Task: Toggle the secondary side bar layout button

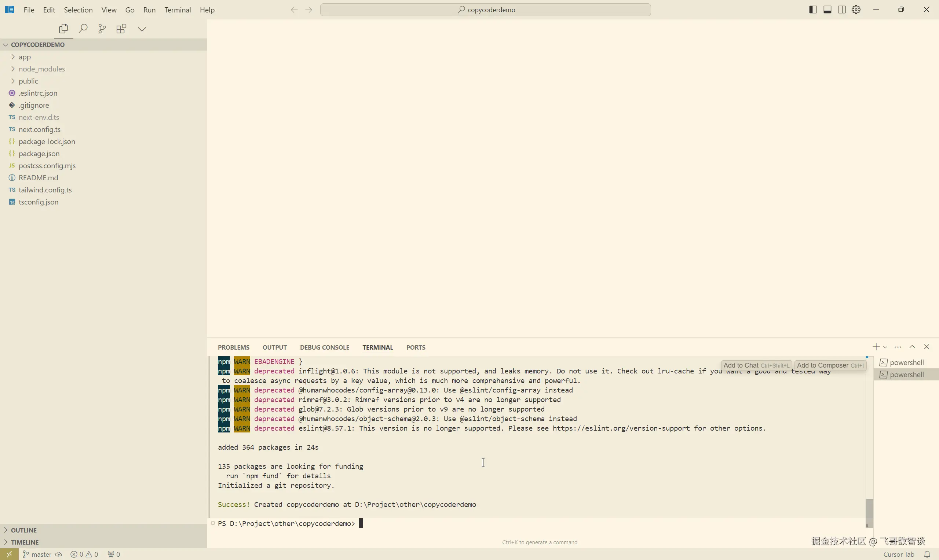Action: (x=841, y=10)
